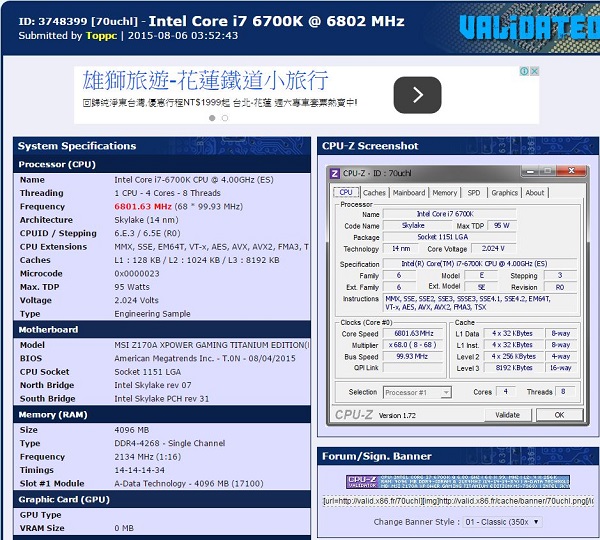Click the OK button in CPU-Z

pos(559,415)
